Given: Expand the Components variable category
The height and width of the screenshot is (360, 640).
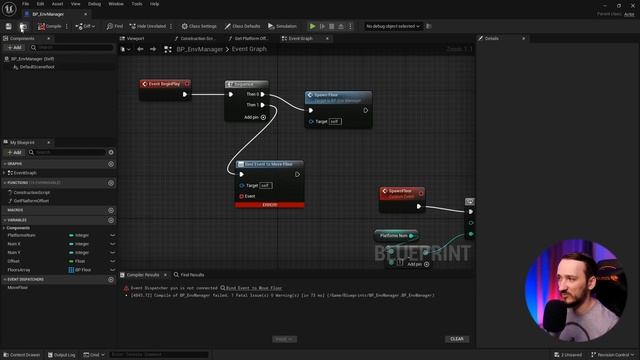Looking at the screenshot, I should 4,228.
